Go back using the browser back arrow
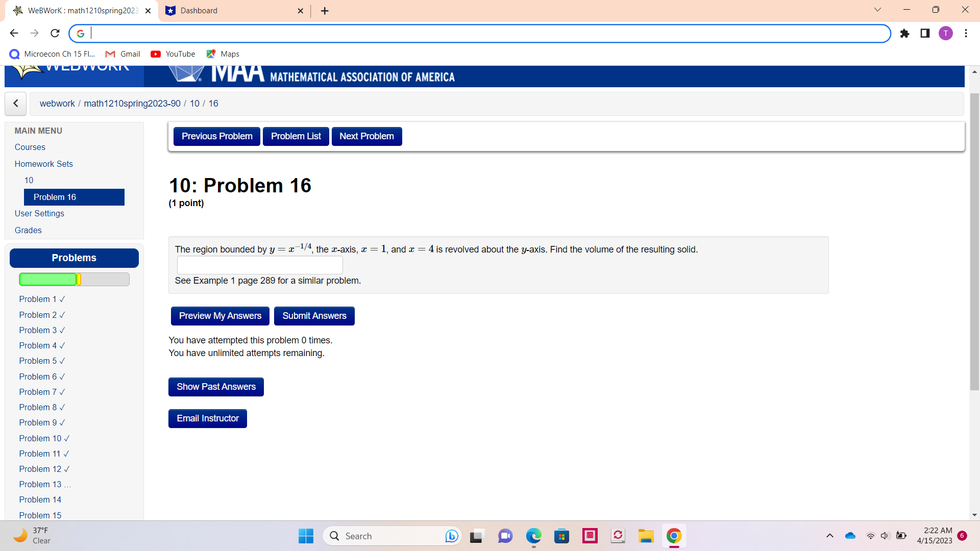Image resolution: width=980 pixels, height=551 pixels. tap(14, 33)
